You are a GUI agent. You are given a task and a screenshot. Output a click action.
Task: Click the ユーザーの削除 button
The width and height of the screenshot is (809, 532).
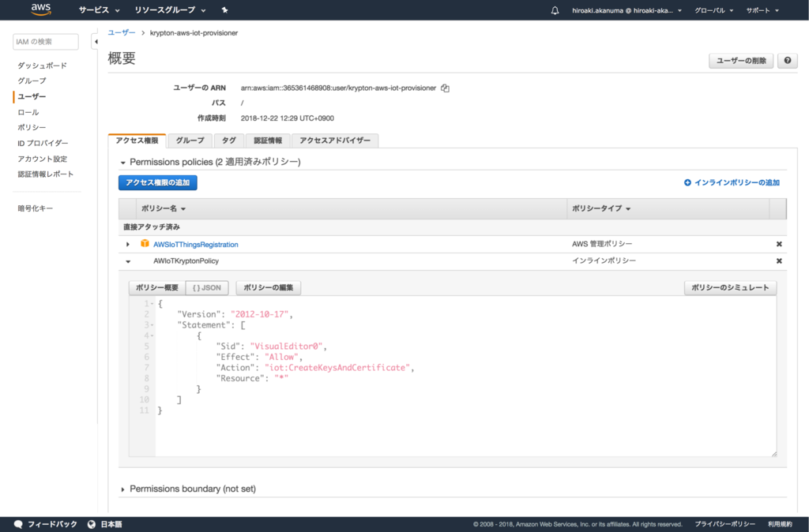741,60
